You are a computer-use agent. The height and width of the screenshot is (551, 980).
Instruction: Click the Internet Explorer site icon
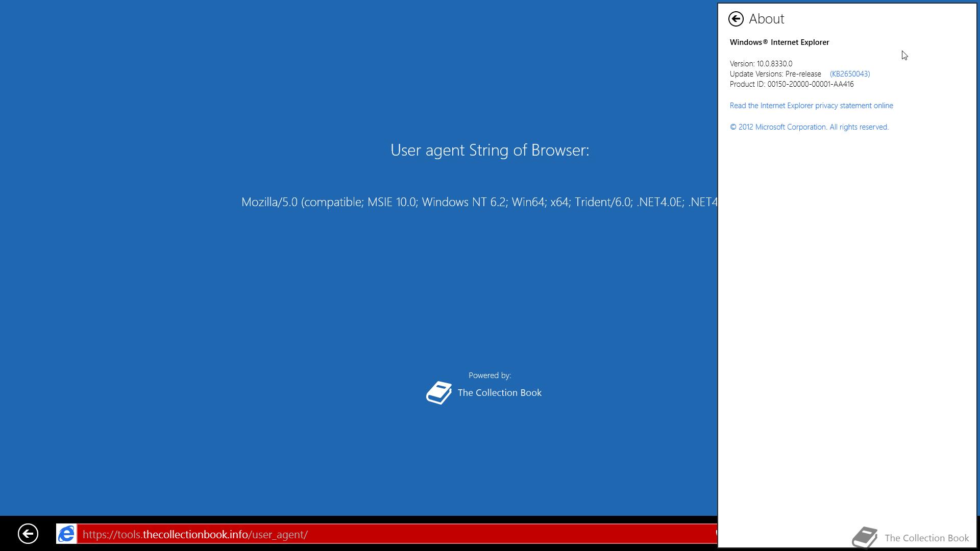(66, 534)
